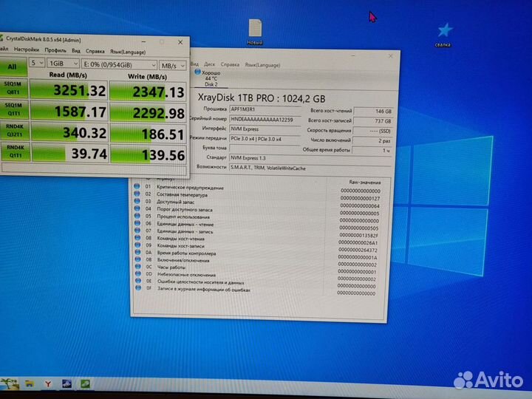Open Язык(Language) menu in CrystalDiskMark
Screen dimensions: 532x399
(x=128, y=52)
